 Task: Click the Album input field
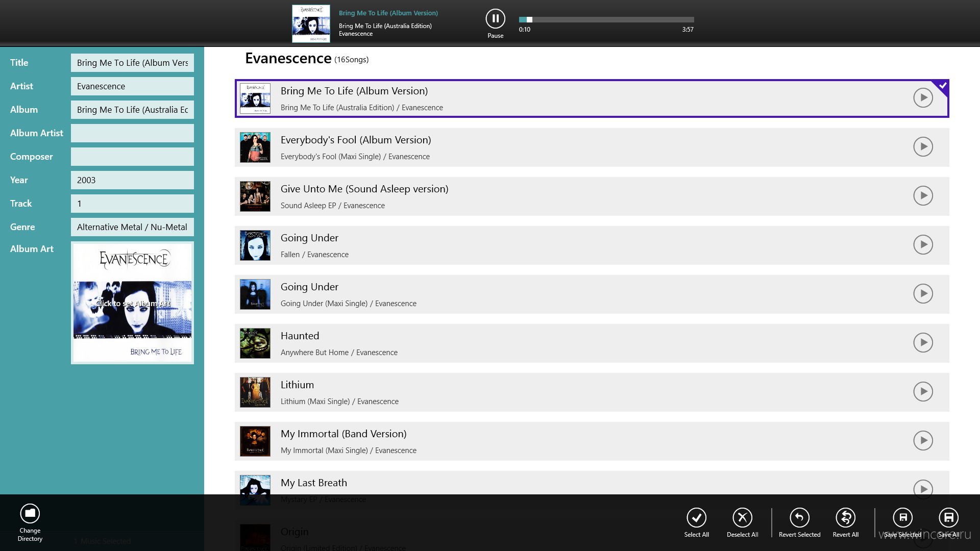pyautogui.click(x=132, y=110)
